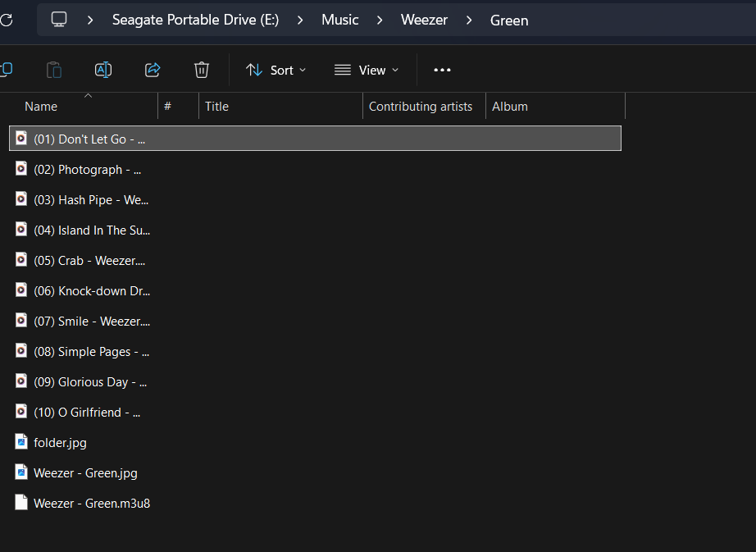Click the This PC monitor icon
This screenshot has width=756, height=552.
click(x=59, y=20)
